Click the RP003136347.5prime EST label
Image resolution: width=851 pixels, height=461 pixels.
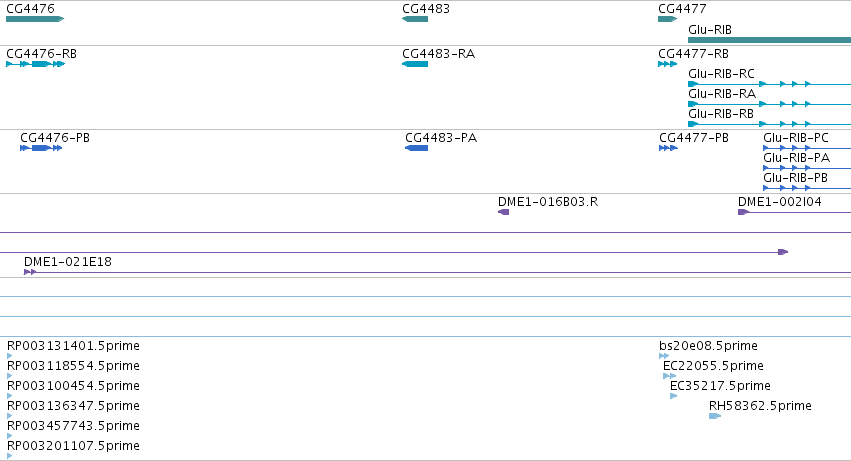[73, 406]
